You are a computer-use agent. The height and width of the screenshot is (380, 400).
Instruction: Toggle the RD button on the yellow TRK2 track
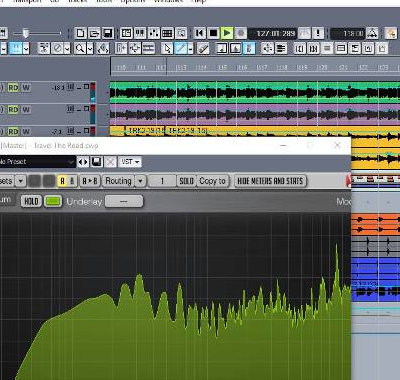tap(13, 132)
